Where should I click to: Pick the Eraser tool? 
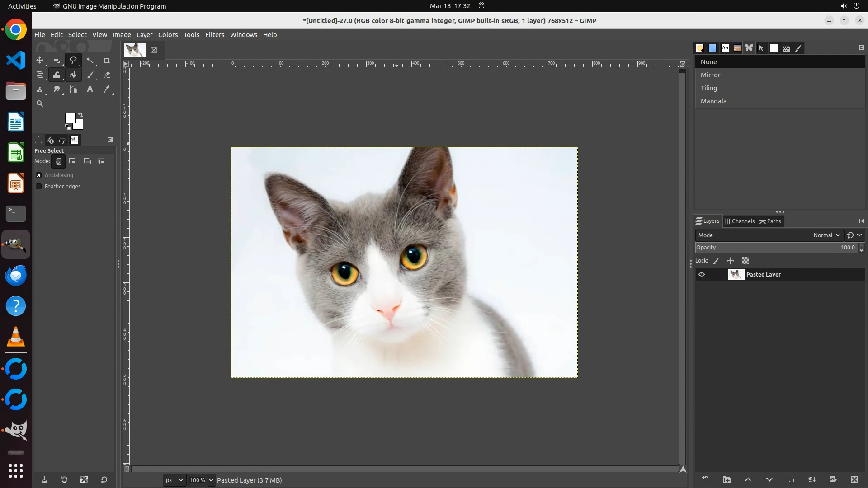click(x=107, y=75)
